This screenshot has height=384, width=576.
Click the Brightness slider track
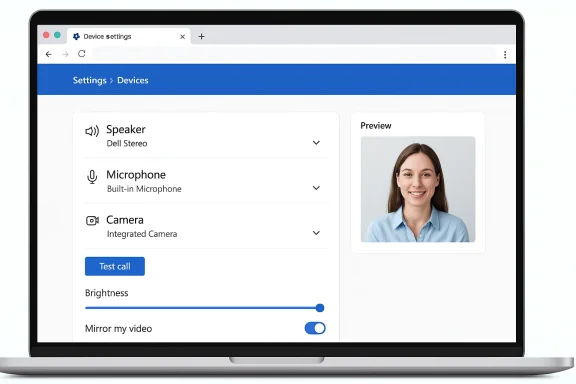(204, 308)
